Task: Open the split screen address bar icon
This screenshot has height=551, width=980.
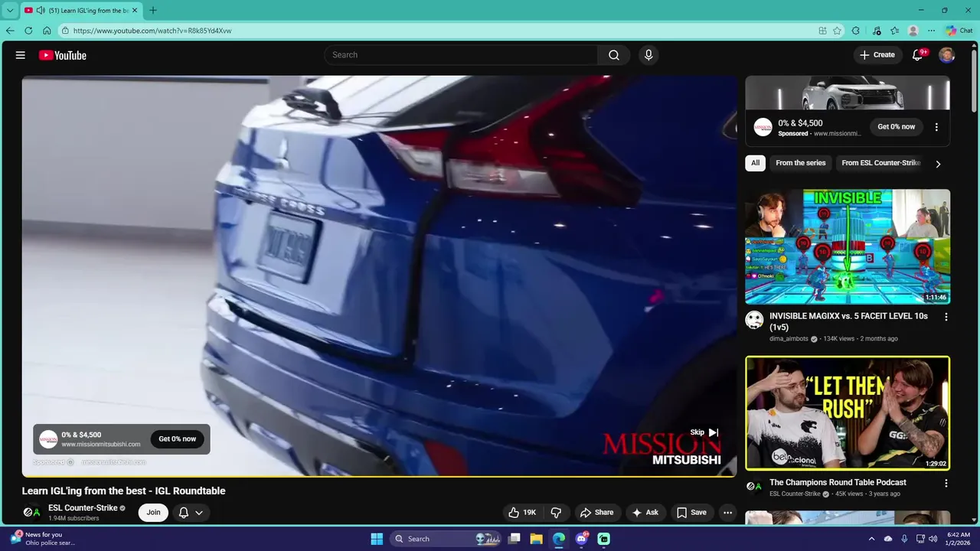Action: (822, 31)
